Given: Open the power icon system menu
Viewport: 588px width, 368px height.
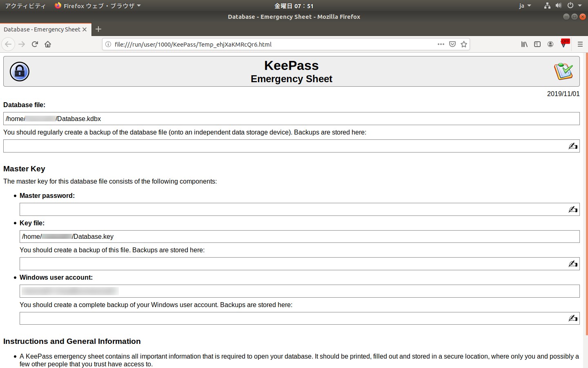Looking at the screenshot, I should pyautogui.click(x=570, y=6).
